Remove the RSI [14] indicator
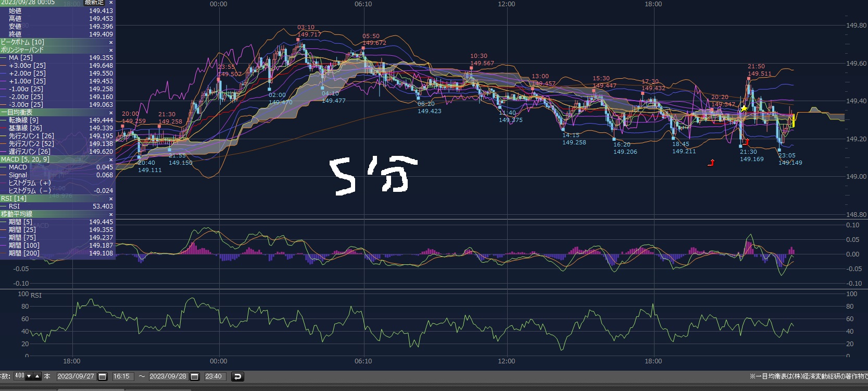 111,199
